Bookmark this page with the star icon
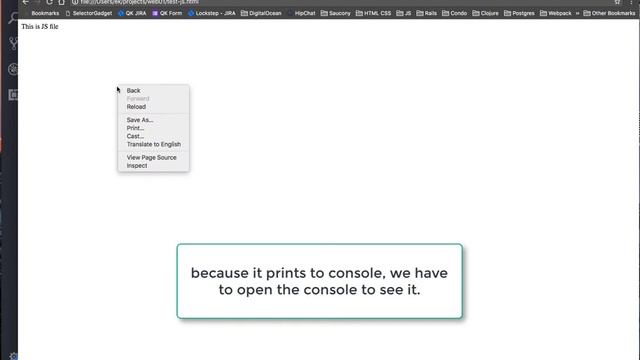640x360 pixels. coord(617,2)
